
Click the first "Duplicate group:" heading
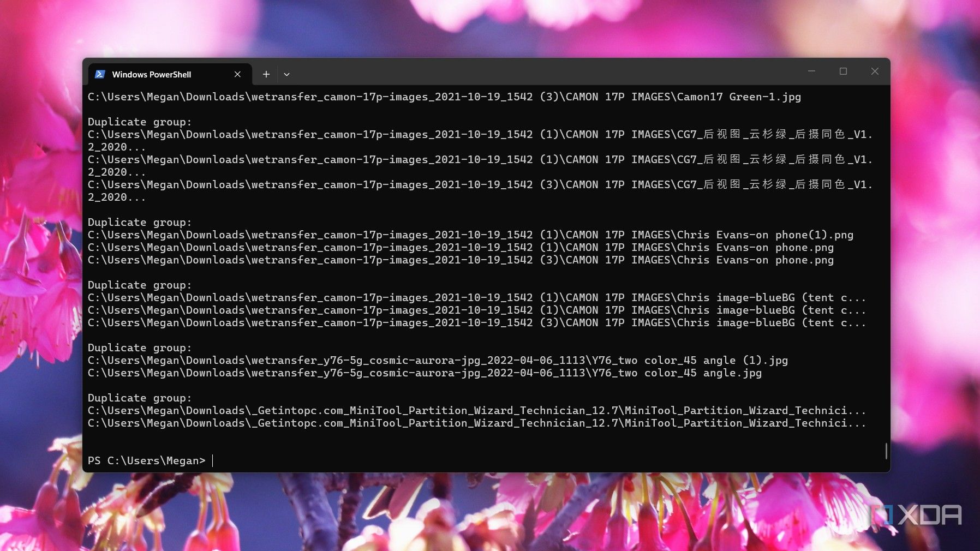[140, 122]
